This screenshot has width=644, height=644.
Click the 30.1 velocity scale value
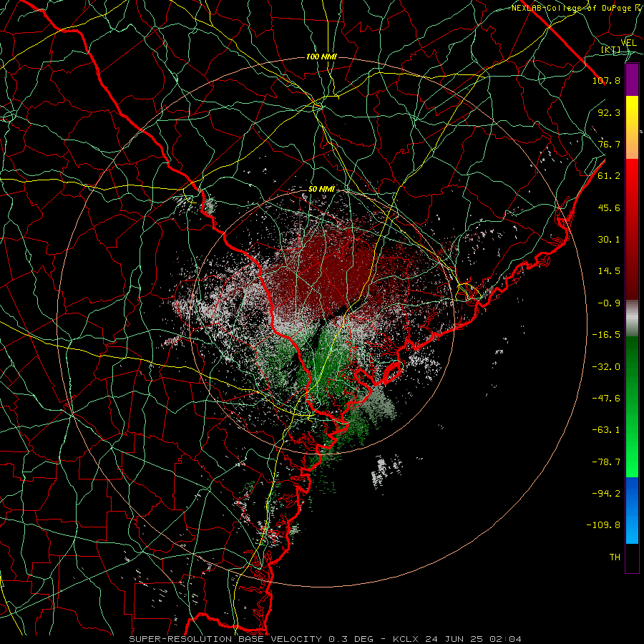pos(609,240)
